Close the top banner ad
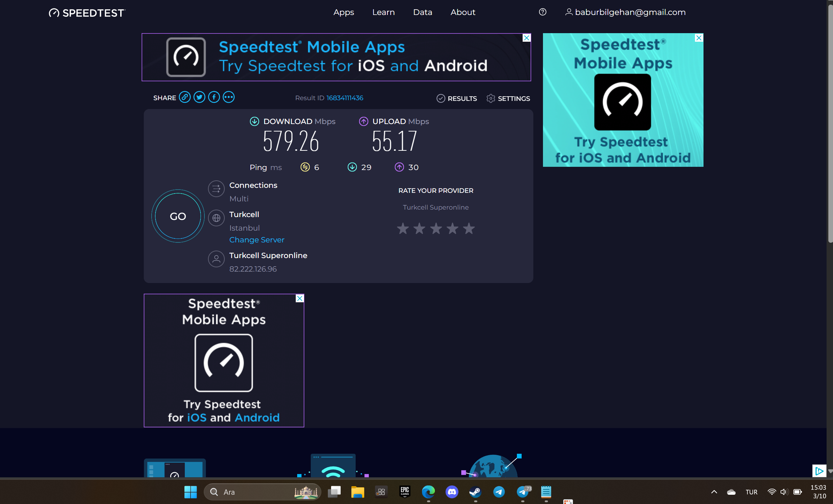 (x=527, y=38)
